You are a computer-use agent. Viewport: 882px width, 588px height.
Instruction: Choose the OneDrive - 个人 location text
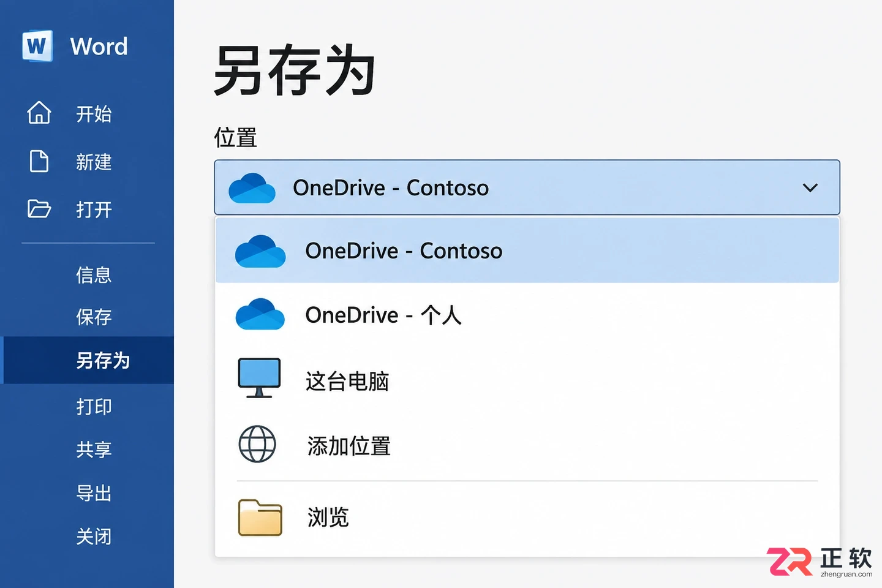383,315
